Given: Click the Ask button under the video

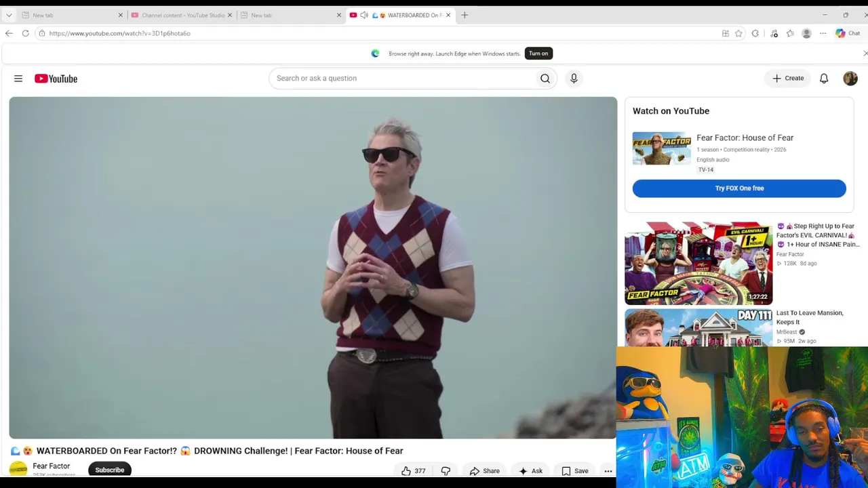Looking at the screenshot, I should (x=530, y=471).
